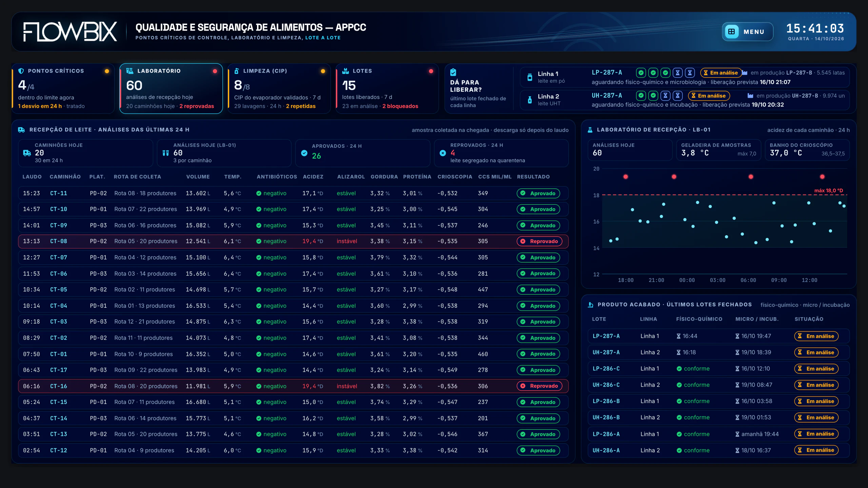Select the Limpeza (CIP) tab card
The image size is (868, 488).
coord(279,88)
